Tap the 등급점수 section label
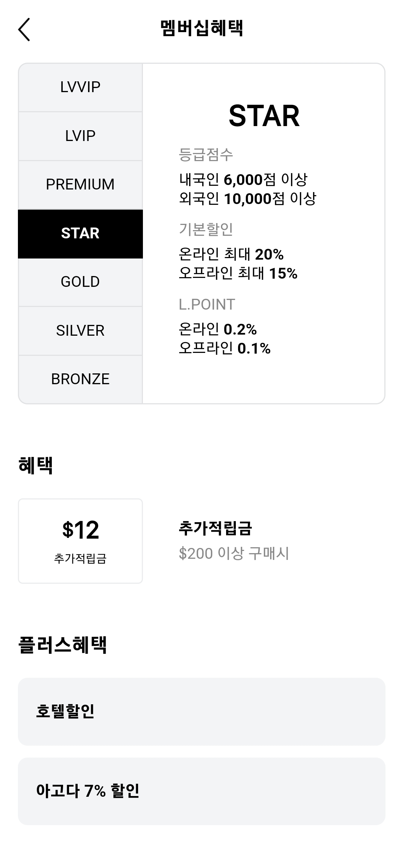The height and width of the screenshot is (868, 403). pyautogui.click(x=206, y=154)
